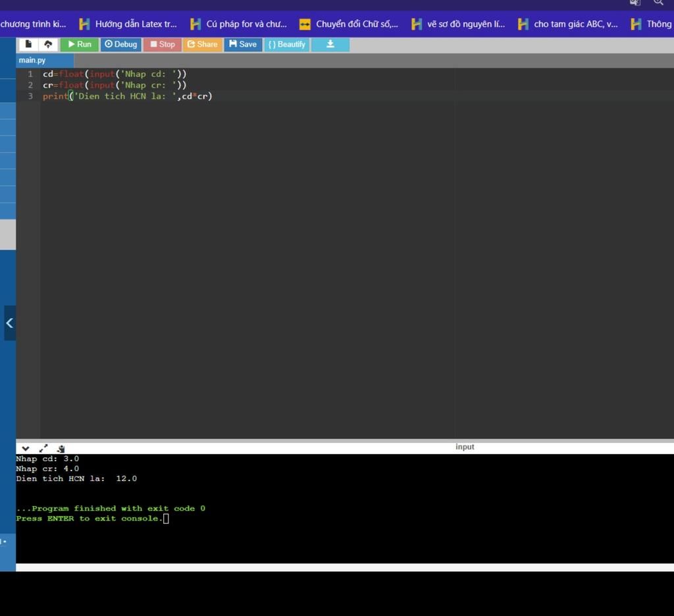Click the 'Program finished with exit code 0' message
674x616 pixels.
click(111, 508)
